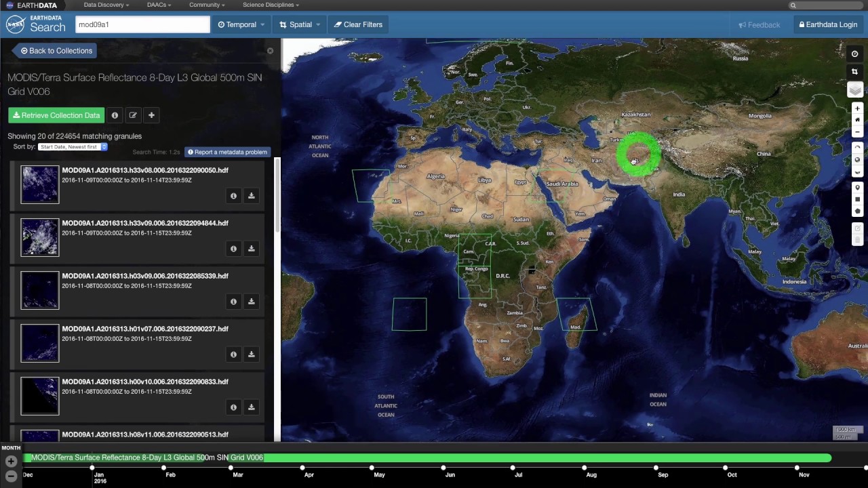Viewport: 868px width, 488px height.
Task: Download granule MOD09A1 h03v09 file
Action: [x=251, y=302]
